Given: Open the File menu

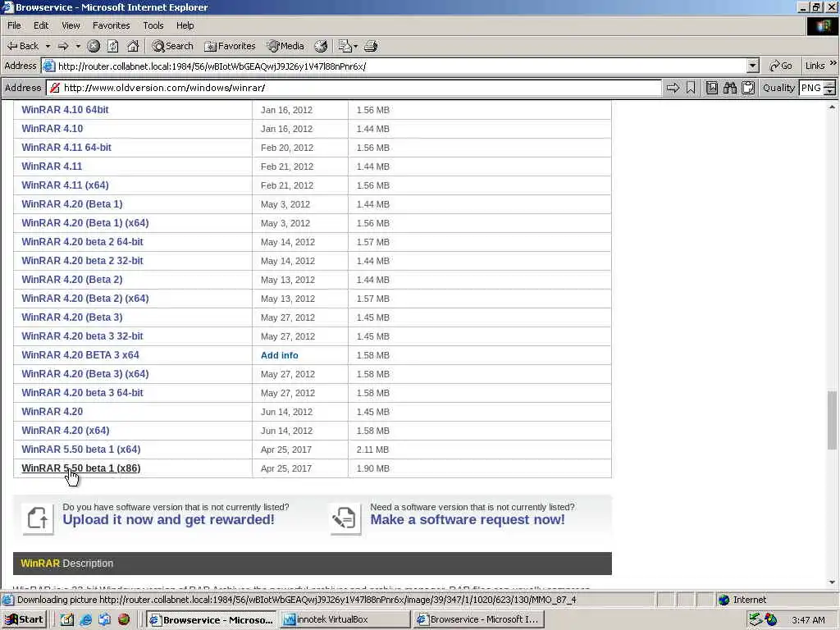Looking at the screenshot, I should [x=14, y=25].
